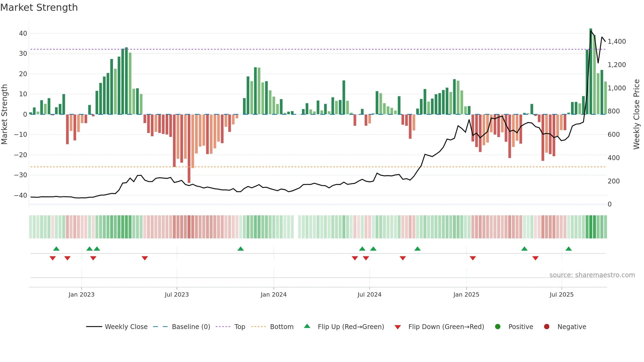Select the green flip-up marker between Jul 2024 and Jan 2025
Image resolution: width=644 pixels, height=362 pixels.
[x=418, y=249]
